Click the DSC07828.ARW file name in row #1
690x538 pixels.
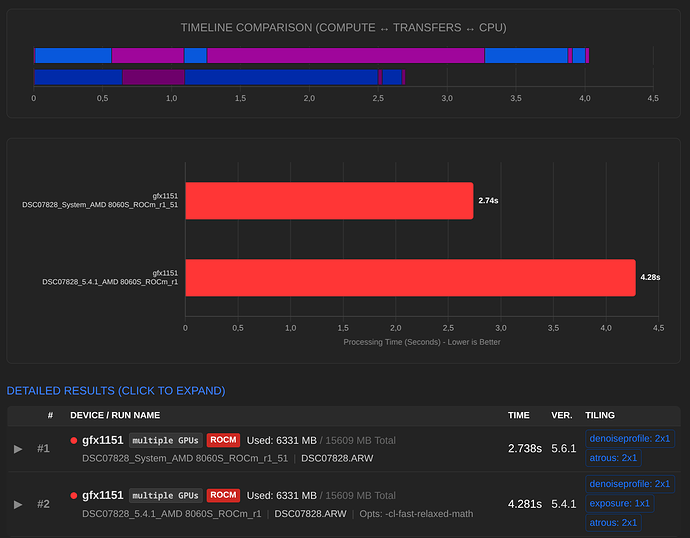tap(337, 458)
